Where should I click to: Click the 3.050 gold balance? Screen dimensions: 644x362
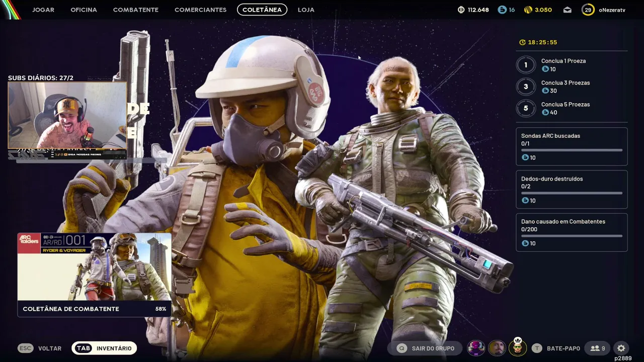[x=543, y=10]
